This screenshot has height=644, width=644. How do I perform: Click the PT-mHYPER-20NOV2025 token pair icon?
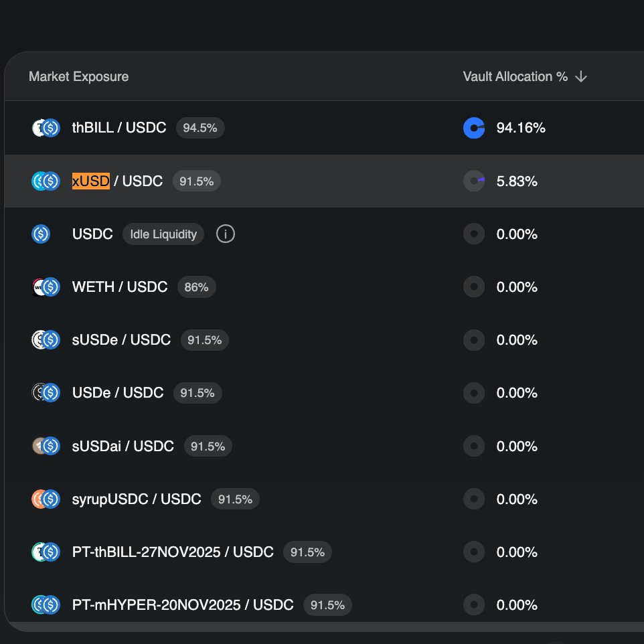click(x=46, y=605)
